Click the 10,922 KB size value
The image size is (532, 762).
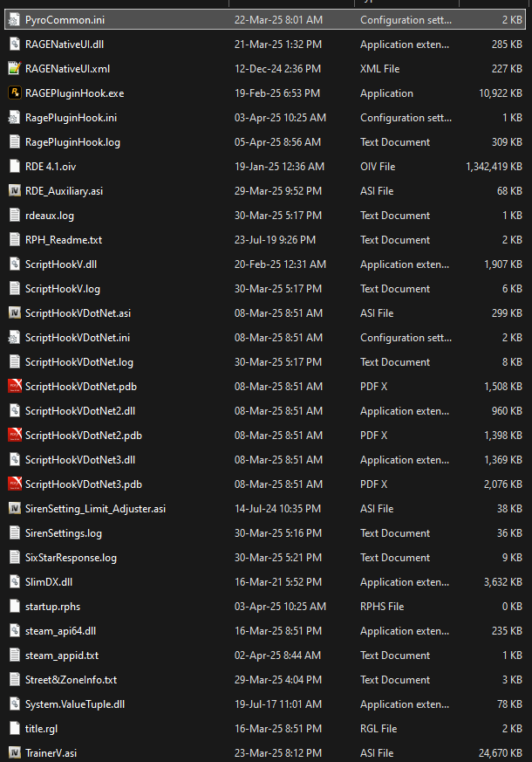pos(501,93)
